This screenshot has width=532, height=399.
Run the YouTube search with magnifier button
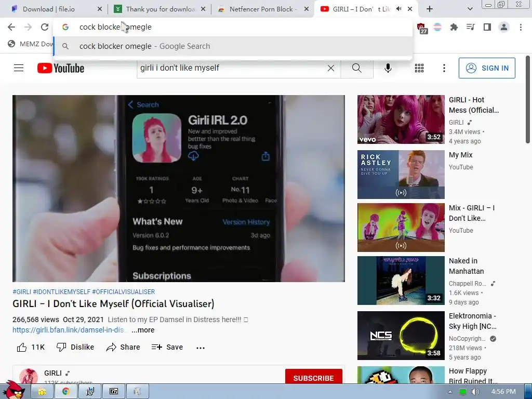[x=357, y=68]
